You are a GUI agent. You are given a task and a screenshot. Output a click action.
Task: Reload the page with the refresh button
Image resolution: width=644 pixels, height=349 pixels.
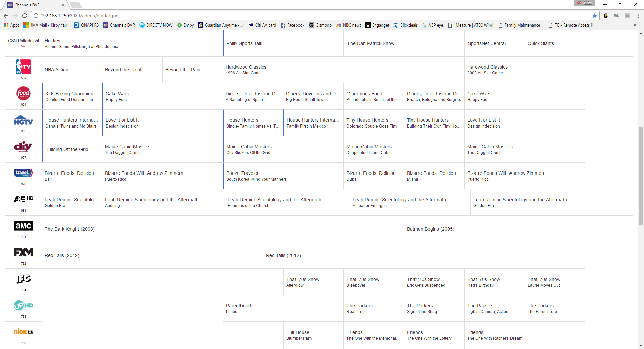(25, 16)
